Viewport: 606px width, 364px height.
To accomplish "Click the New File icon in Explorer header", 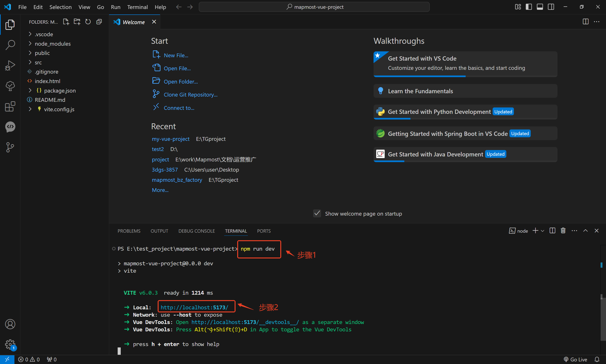I will coord(66,22).
